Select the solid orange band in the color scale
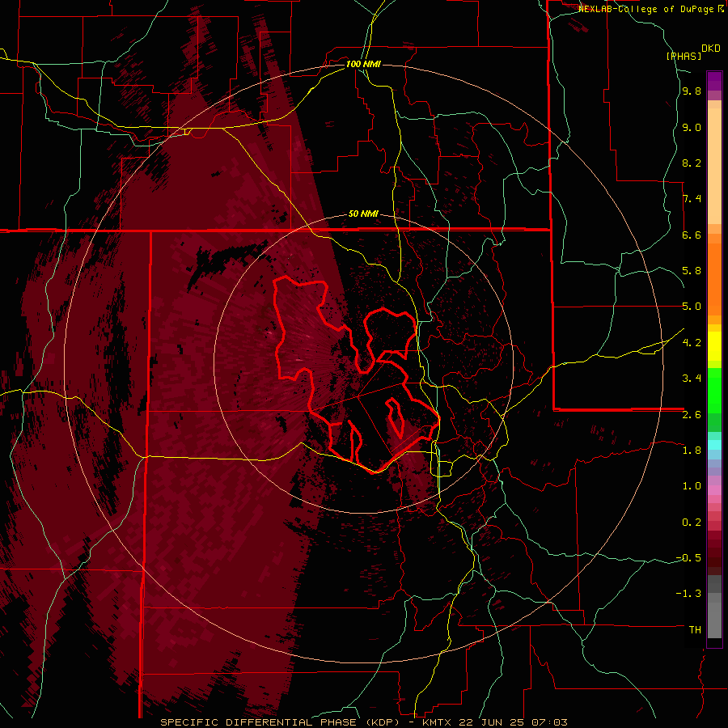This screenshot has width=728, height=728. click(714, 279)
